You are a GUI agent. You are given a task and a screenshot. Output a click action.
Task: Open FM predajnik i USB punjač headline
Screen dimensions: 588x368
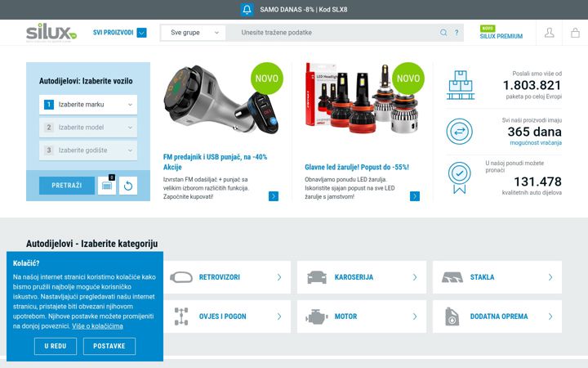[216, 162]
